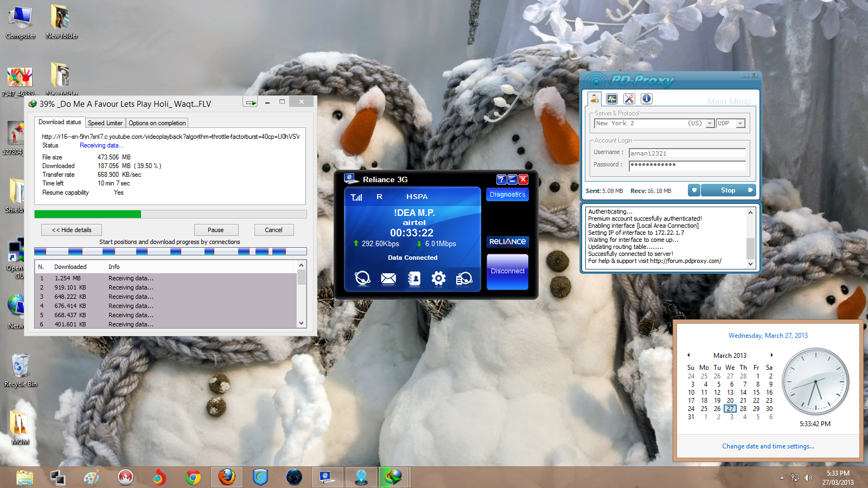Click the youtube videoplayback URL text
Screen dimensions: 868x488
[x=171, y=137]
